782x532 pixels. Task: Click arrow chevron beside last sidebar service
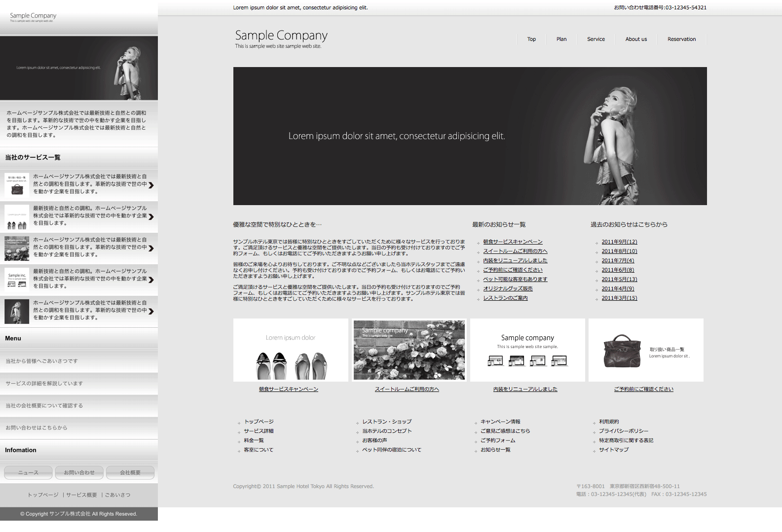151,312
